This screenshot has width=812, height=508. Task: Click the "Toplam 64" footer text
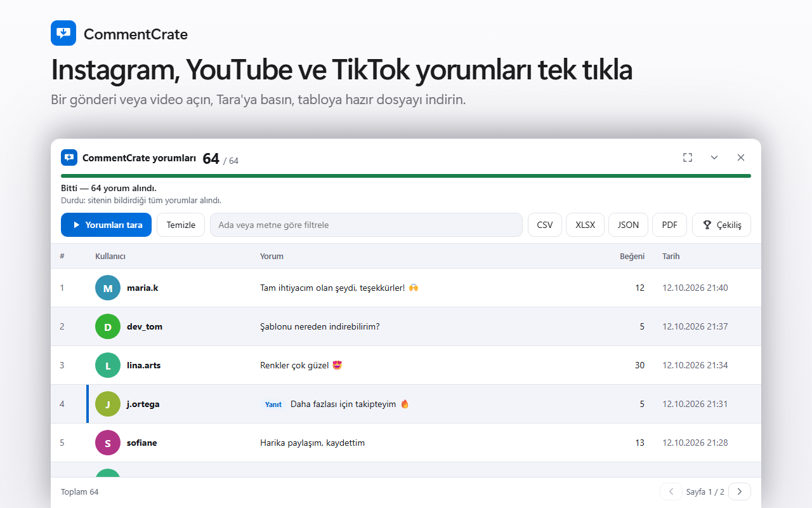tap(80, 491)
